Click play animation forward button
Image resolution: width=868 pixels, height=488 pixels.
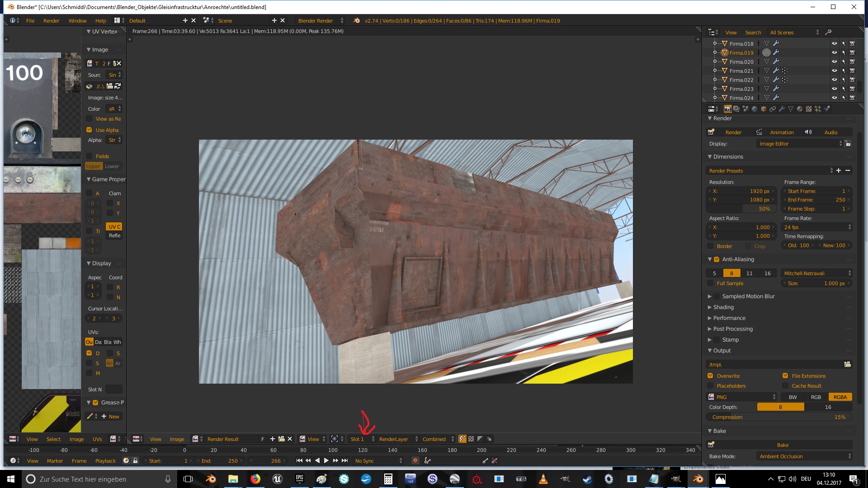(x=326, y=461)
